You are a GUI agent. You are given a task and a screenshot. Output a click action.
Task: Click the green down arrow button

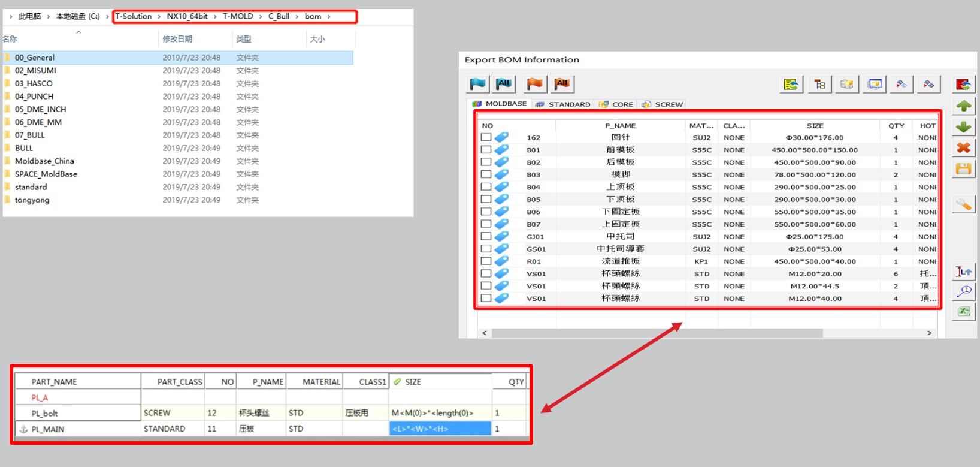pyautogui.click(x=963, y=127)
